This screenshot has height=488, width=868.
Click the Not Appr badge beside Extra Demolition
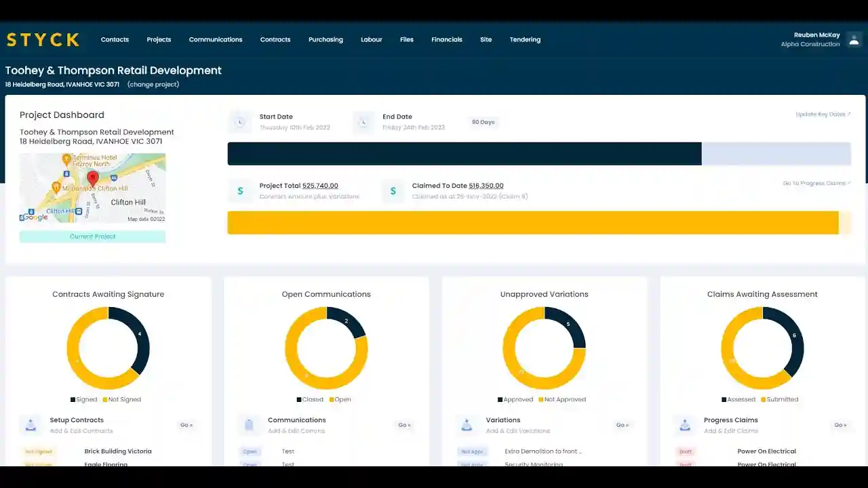pos(472,451)
